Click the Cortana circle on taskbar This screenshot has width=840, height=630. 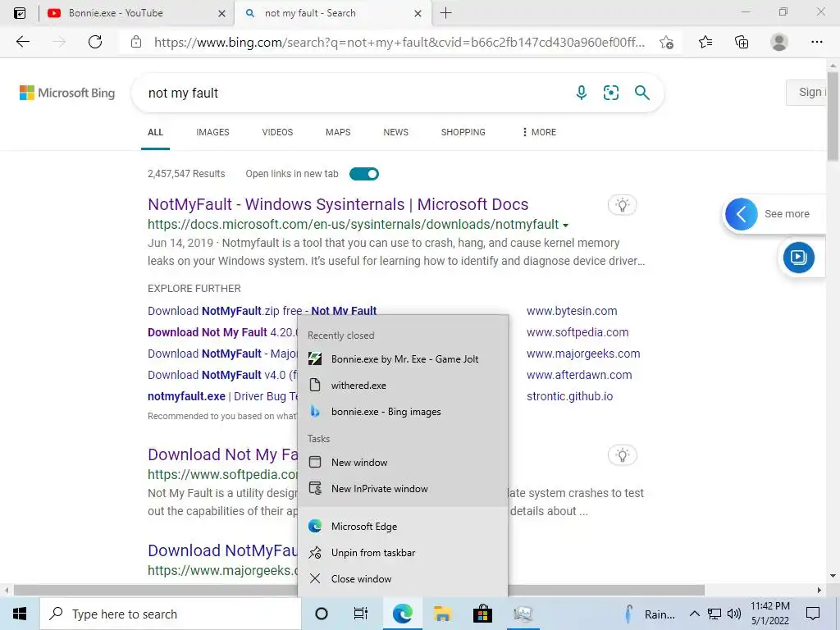(x=322, y=614)
